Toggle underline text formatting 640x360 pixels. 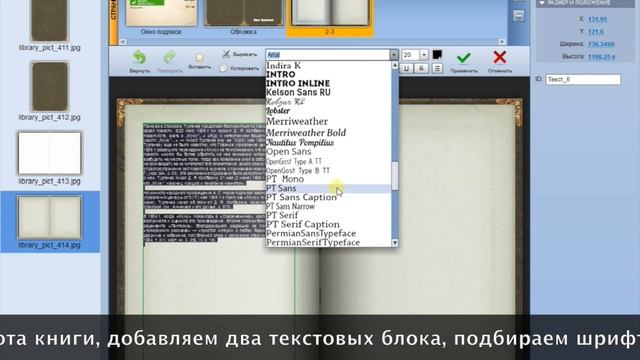click(406, 69)
